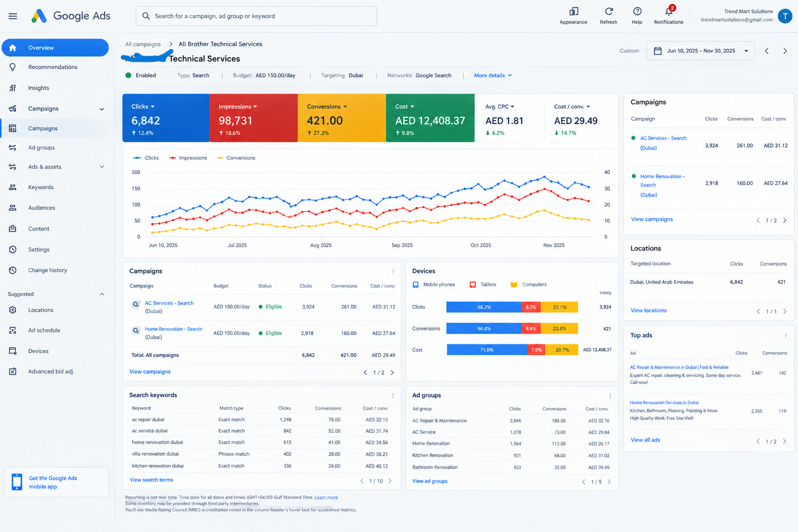Open AC Services - Search in center table
Screen dimensions: 798x532
169,303
